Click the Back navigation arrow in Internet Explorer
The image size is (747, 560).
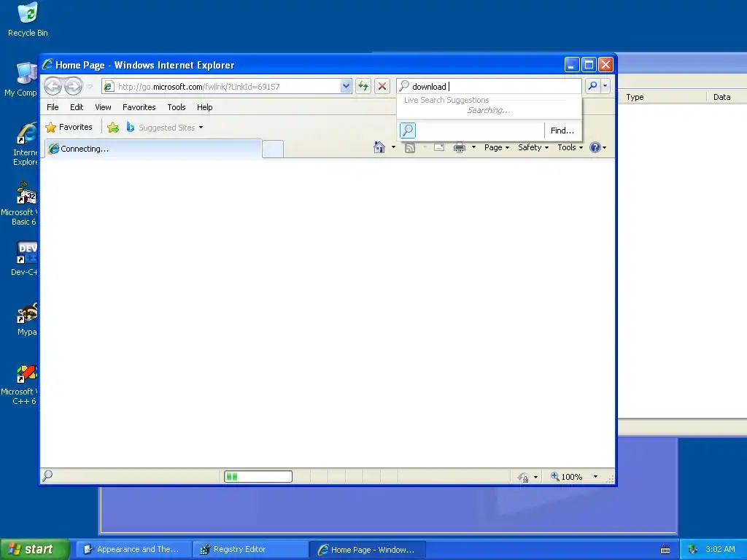(53, 86)
